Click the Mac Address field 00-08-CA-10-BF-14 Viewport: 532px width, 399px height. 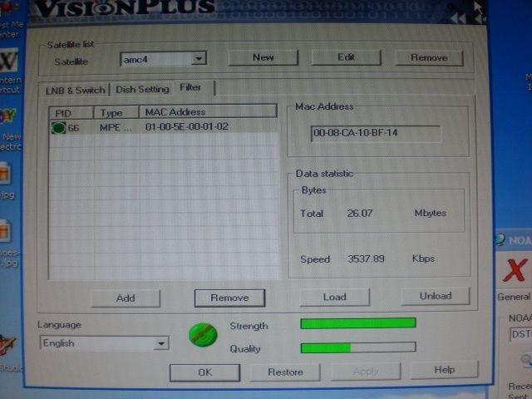pyautogui.click(x=376, y=133)
